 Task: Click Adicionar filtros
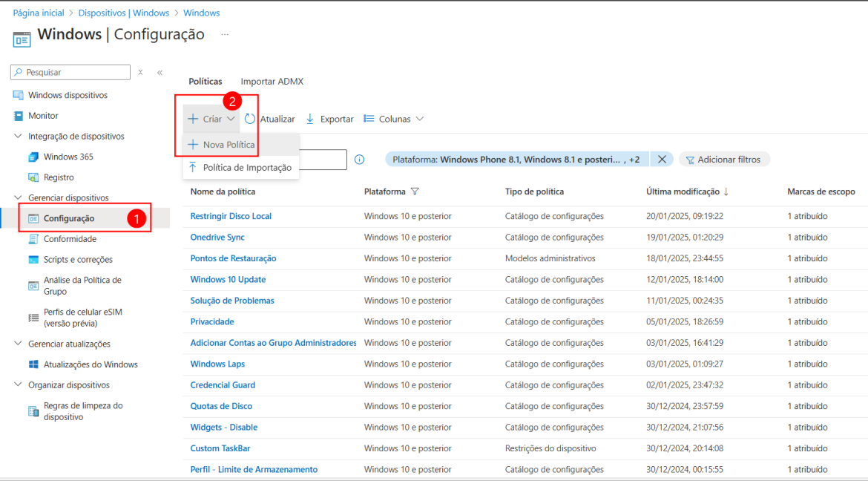724,159
